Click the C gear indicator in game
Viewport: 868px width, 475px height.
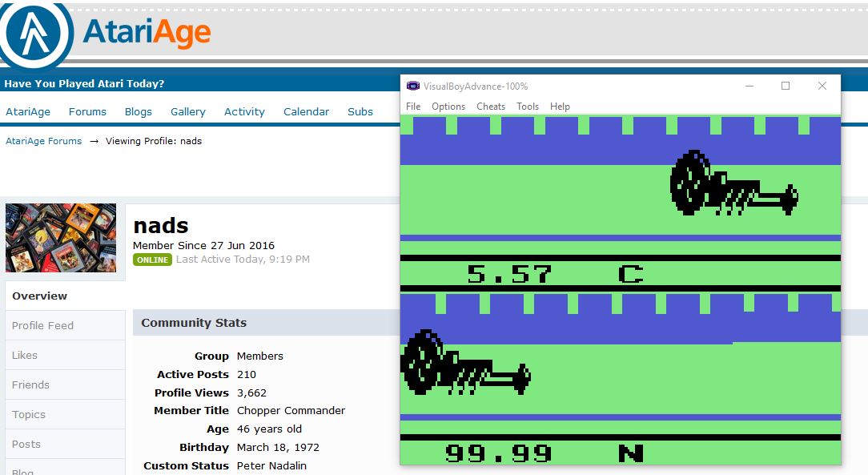[x=631, y=274]
